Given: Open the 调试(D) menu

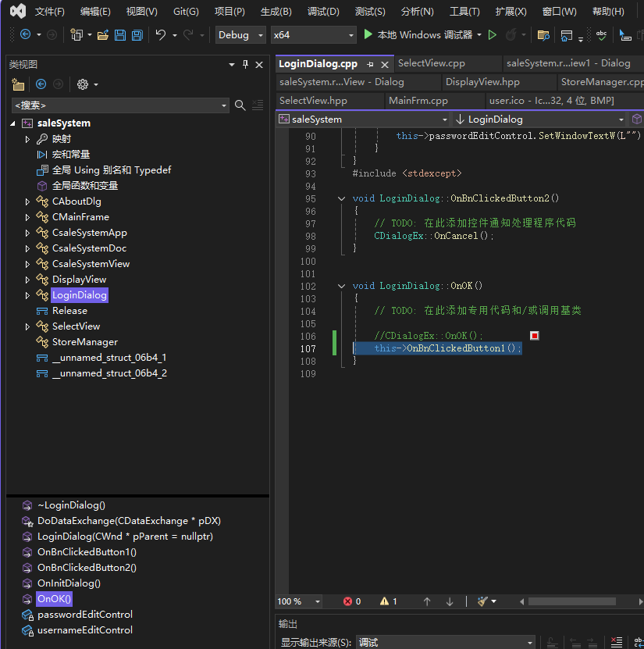Looking at the screenshot, I should [x=323, y=12].
